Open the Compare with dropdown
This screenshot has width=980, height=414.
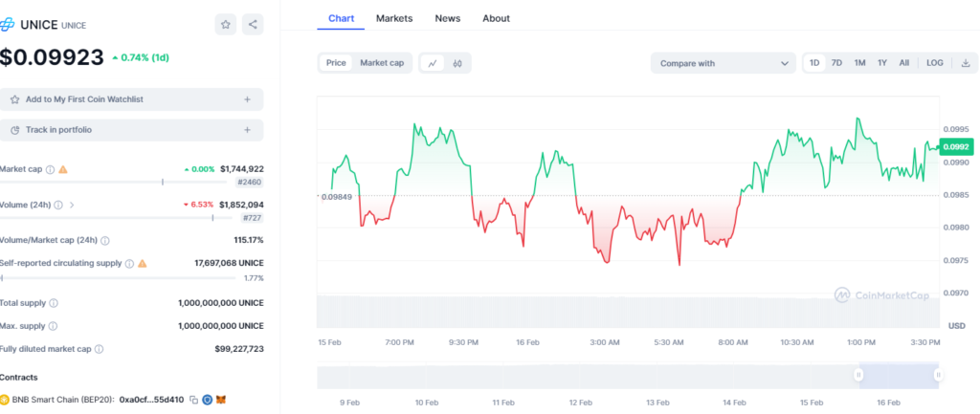(x=723, y=63)
